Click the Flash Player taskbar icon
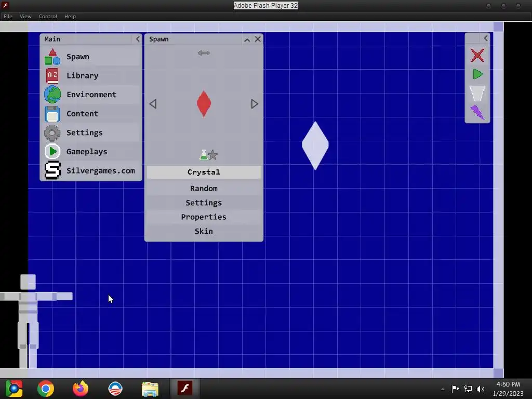Screen dimensions: 532x399 [x=185, y=388]
